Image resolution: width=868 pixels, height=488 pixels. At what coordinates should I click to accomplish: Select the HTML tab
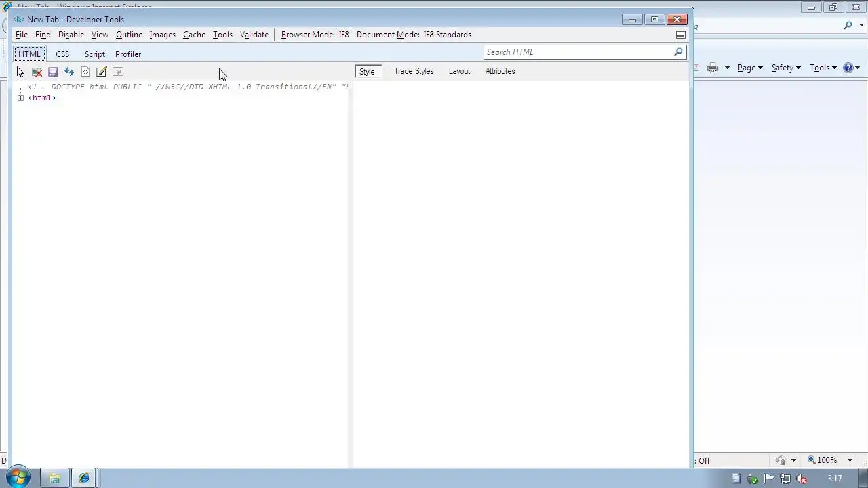coord(29,54)
